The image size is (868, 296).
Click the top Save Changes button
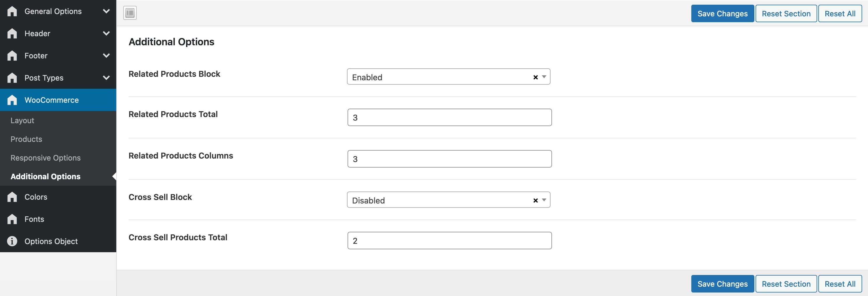coord(723,13)
